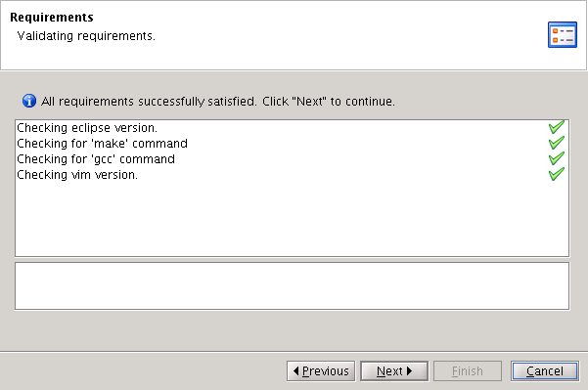Select the 'Checking eclipse version.' row
The width and height of the screenshot is (588, 390).
click(x=292, y=128)
